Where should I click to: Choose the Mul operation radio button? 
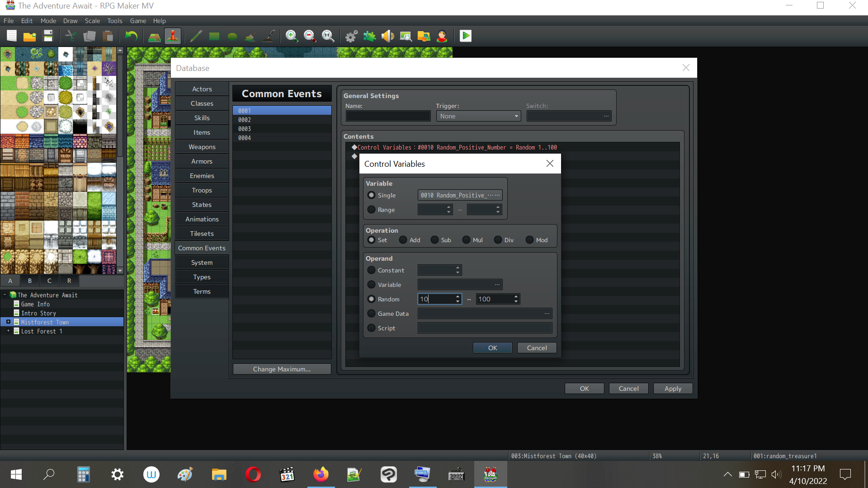[467, 240]
